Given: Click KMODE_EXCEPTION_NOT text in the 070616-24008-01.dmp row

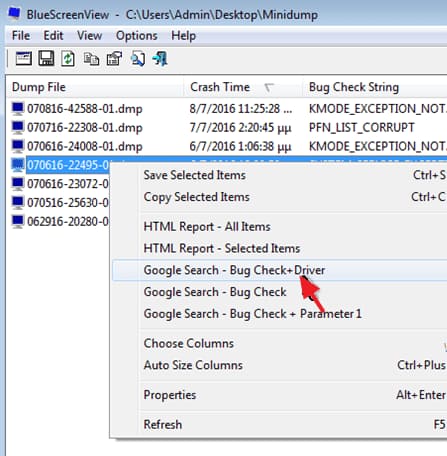Looking at the screenshot, I should click(378, 146).
